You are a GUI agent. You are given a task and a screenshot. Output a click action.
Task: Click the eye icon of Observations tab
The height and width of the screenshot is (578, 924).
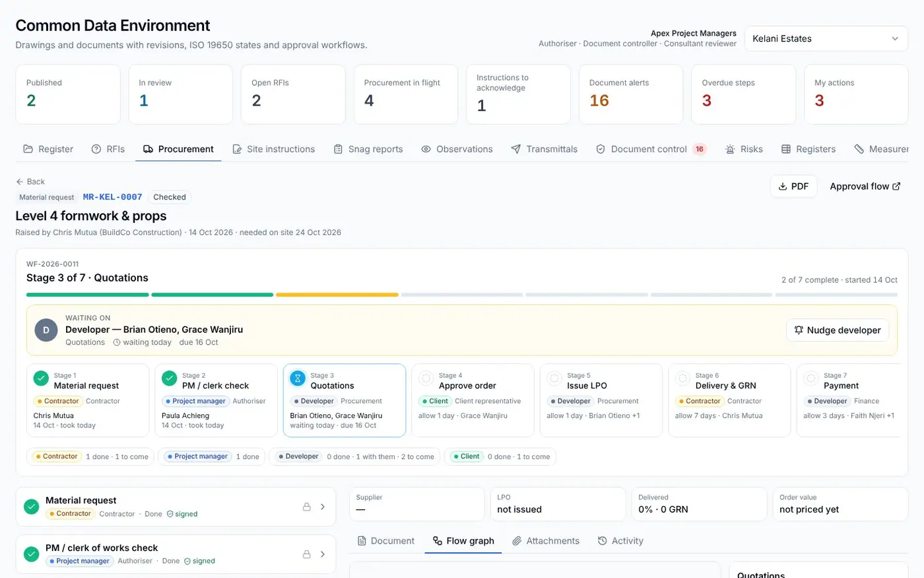tap(426, 149)
